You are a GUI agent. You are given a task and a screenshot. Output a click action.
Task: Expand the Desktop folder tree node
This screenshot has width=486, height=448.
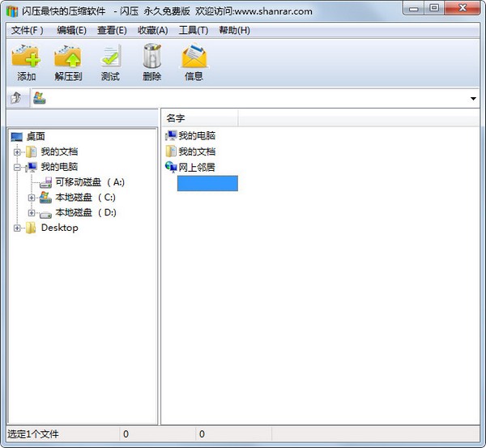tap(17, 228)
